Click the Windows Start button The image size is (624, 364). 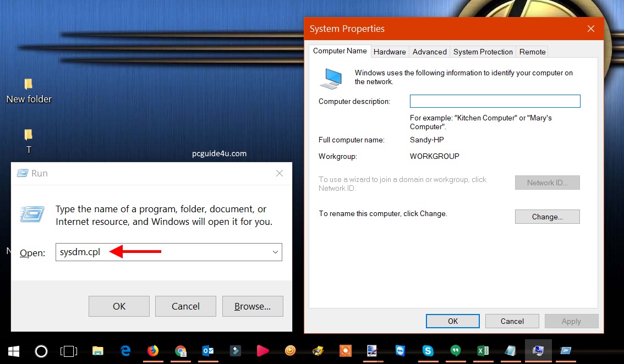coord(13,351)
